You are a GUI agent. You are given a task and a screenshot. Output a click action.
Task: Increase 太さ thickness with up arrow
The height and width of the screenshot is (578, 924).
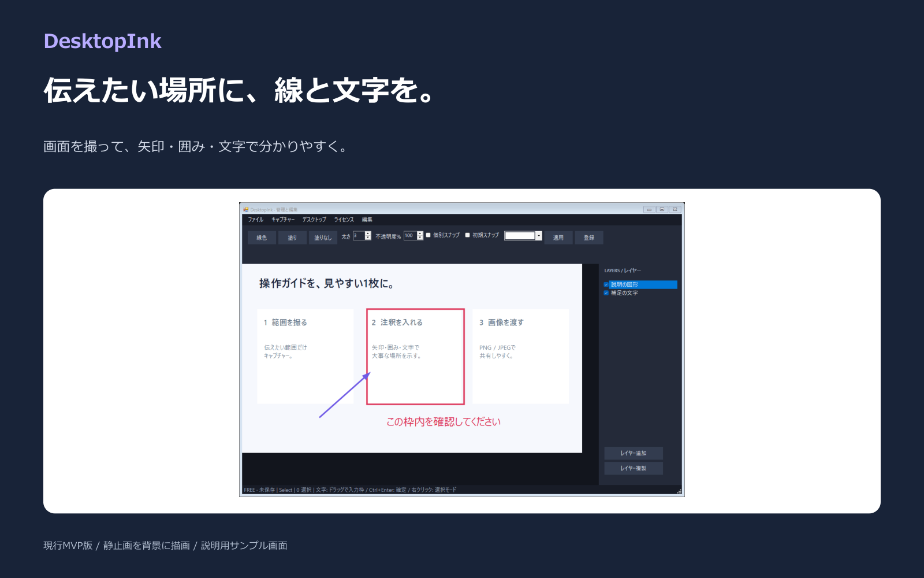368,234
